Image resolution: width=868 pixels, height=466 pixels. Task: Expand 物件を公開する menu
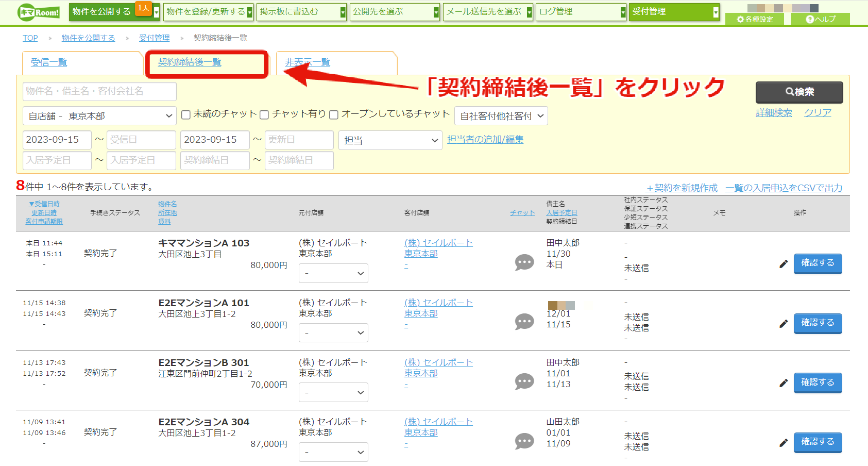pyautogui.click(x=114, y=11)
